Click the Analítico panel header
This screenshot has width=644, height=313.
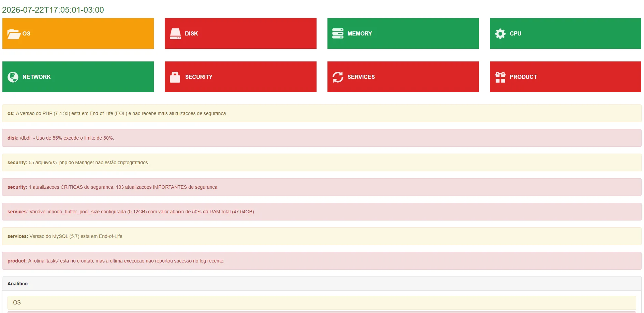click(x=322, y=284)
